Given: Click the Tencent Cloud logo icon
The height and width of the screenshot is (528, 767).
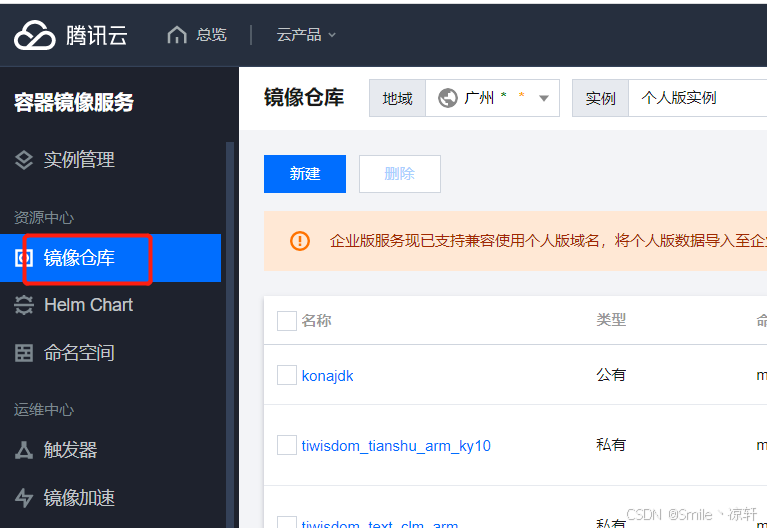Looking at the screenshot, I should (x=35, y=35).
